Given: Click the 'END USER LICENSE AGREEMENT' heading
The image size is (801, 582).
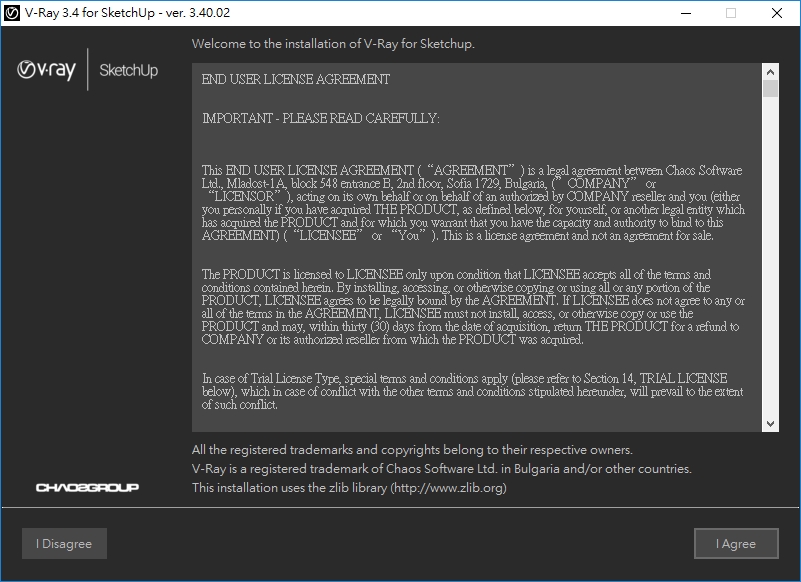Looking at the screenshot, I should 295,79.
